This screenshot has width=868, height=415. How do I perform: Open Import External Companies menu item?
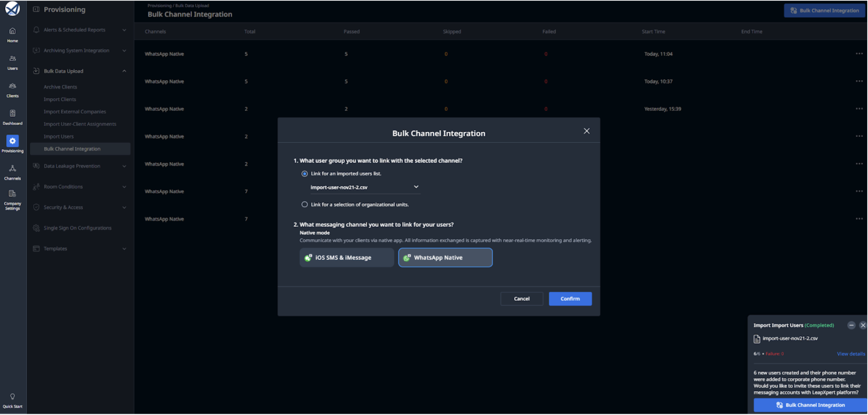pyautogui.click(x=75, y=112)
